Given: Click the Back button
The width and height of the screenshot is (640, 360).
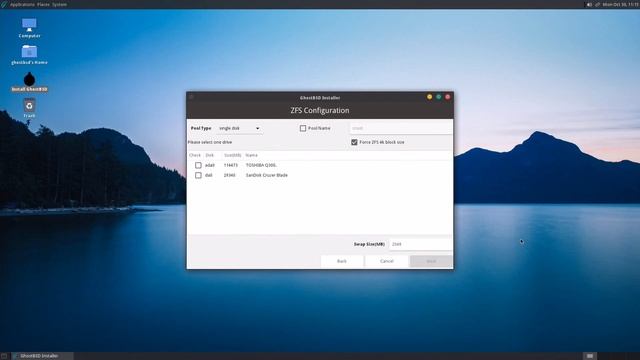Looking at the screenshot, I should 342,261.
